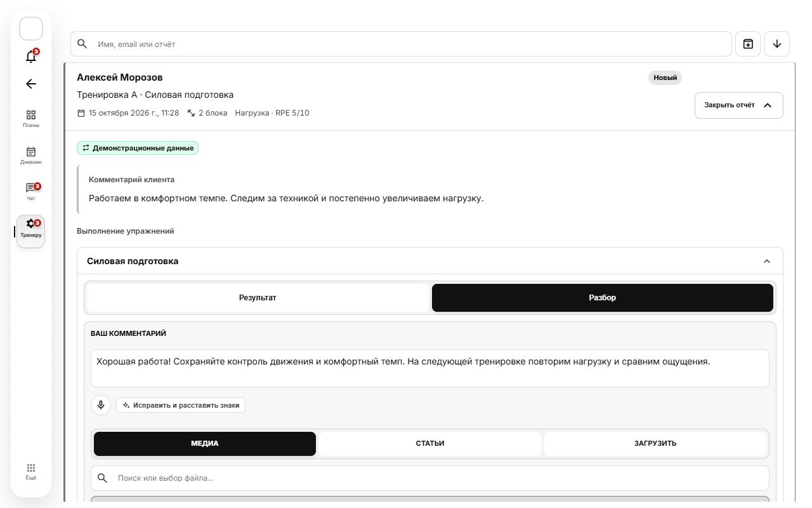Start voice input with microphone icon

click(x=101, y=405)
